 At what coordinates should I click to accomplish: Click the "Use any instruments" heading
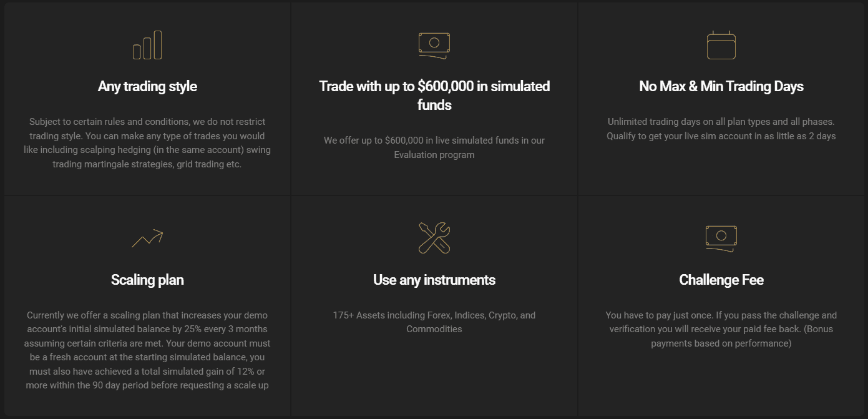click(434, 280)
